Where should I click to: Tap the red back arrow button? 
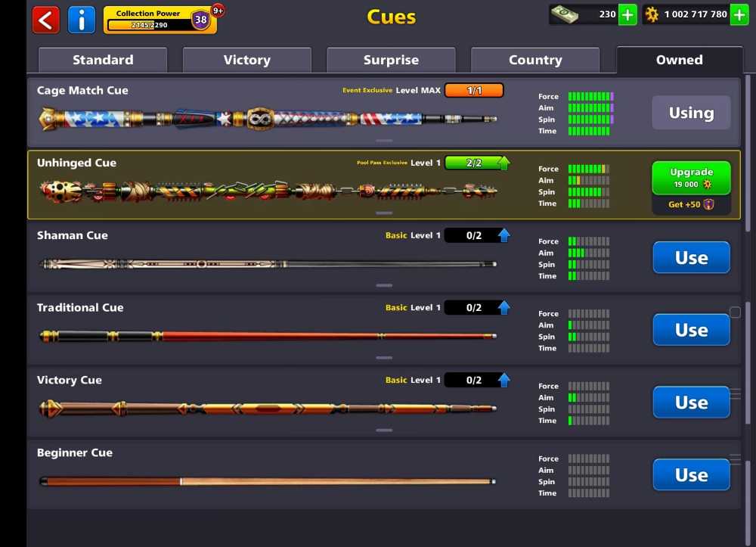point(46,20)
